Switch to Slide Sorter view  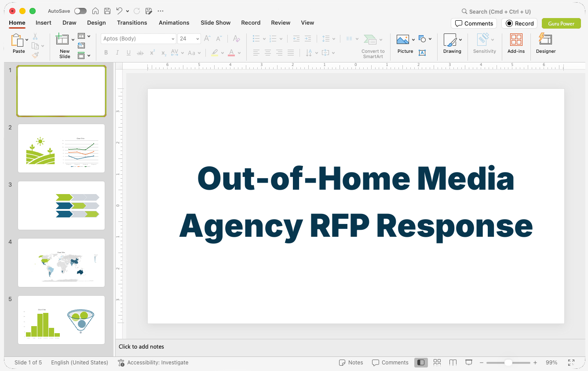[x=437, y=363]
